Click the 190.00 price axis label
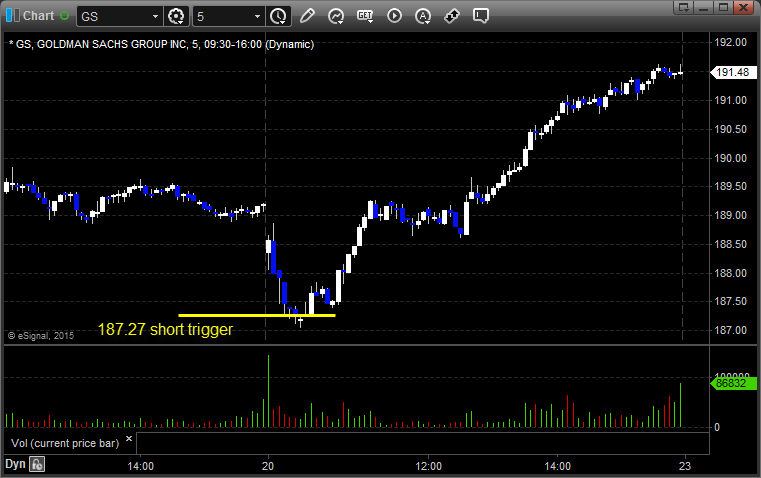This screenshot has width=761, height=478. coord(730,158)
